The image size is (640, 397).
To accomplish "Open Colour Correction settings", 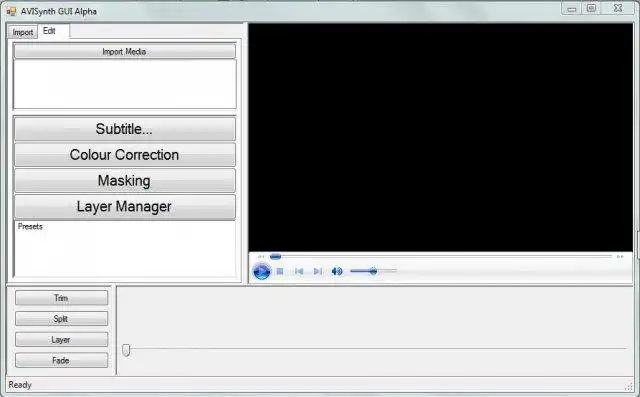I will click(124, 155).
